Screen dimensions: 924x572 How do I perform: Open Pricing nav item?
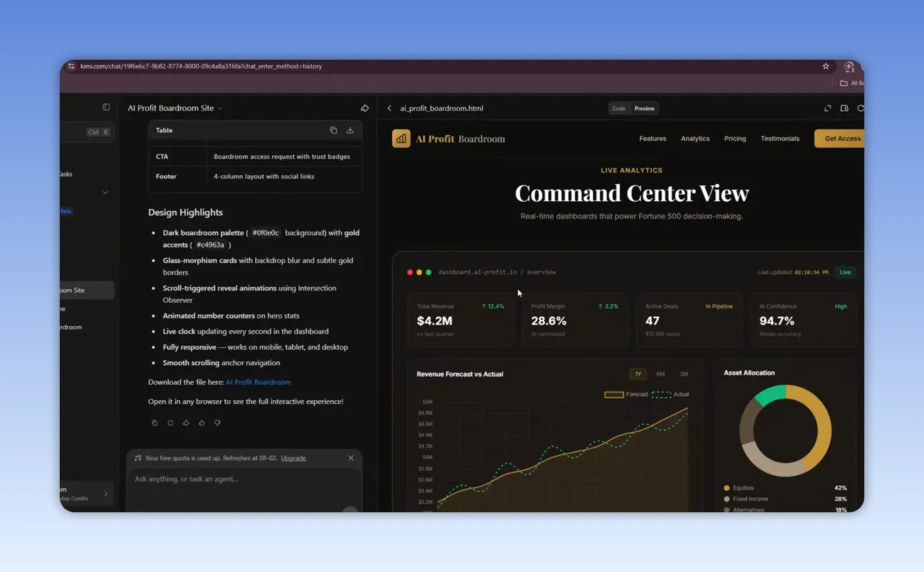pyautogui.click(x=735, y=138)
